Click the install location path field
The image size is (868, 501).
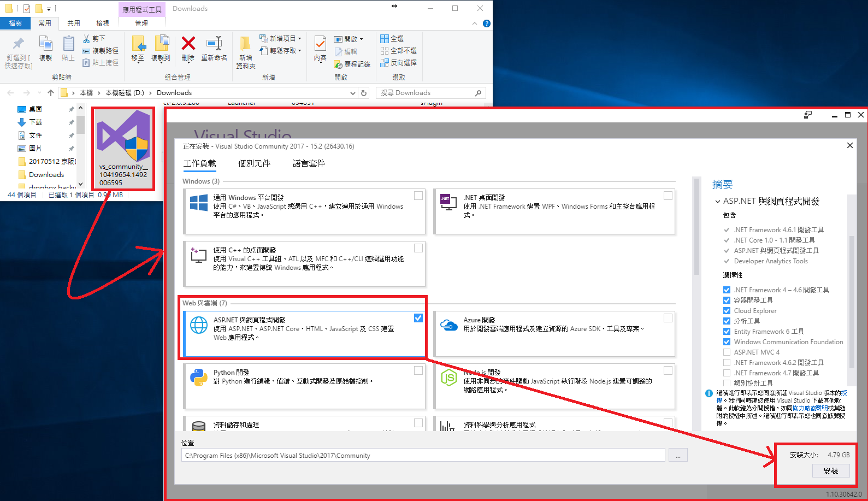pyautogui.click(x=423, y=455)
